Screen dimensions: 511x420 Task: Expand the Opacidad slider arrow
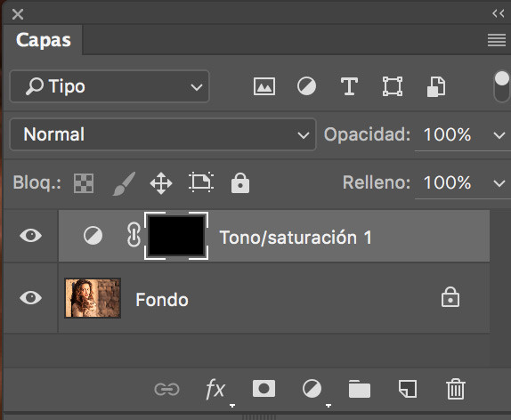(499, 135)
